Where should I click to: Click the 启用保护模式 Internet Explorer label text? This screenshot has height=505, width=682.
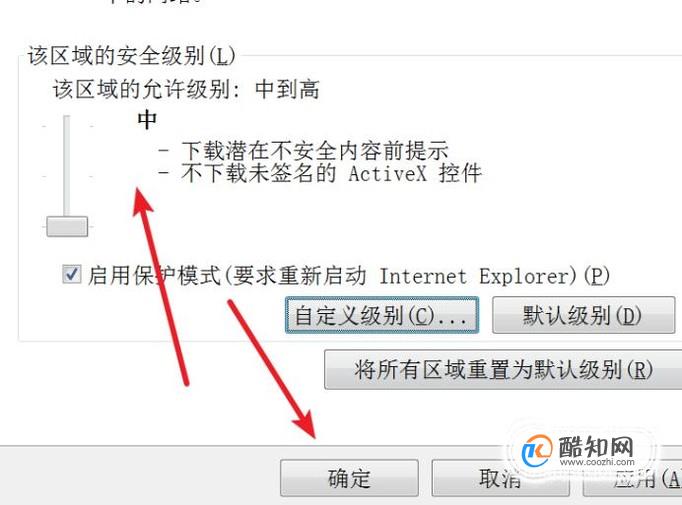349,276
